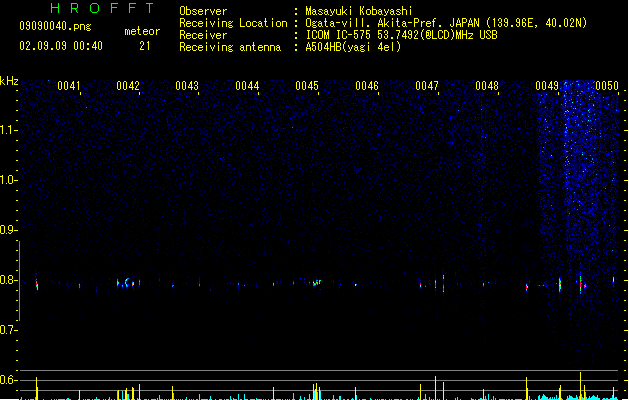Viewport: 629px width, 400px height.
Task: Click the 0046 time marker
Action: [367, 86]
